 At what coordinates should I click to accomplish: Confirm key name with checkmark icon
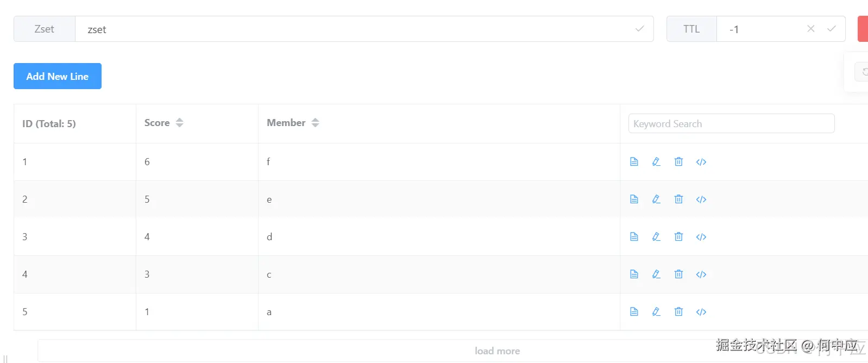[639, 29]
